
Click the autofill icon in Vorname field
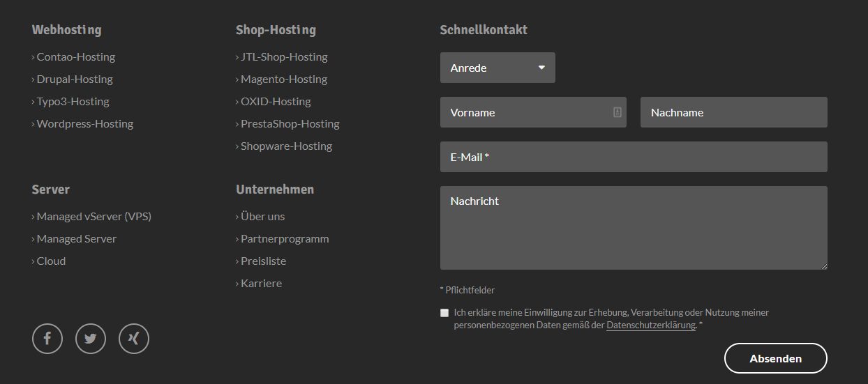pos(617,112)
